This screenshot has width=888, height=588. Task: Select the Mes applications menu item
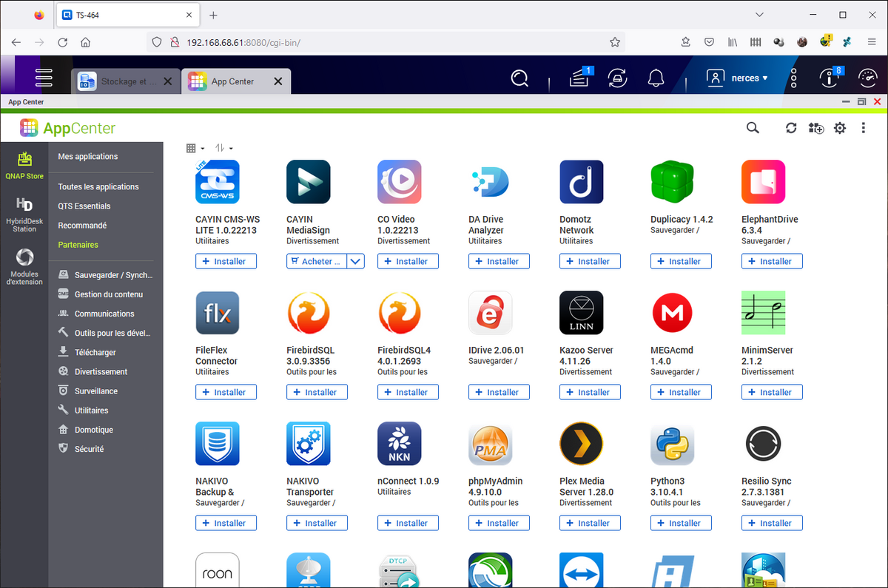click(x=88, y=157)
